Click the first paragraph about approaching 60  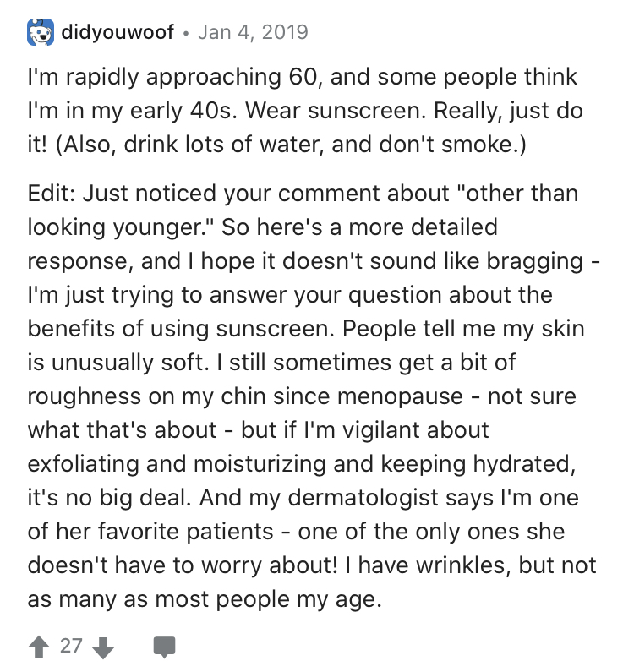(304, 111)
